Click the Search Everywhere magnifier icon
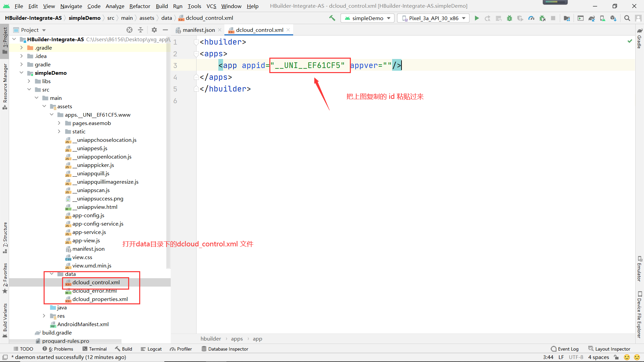The image size is (644, 362). (627, 18)
